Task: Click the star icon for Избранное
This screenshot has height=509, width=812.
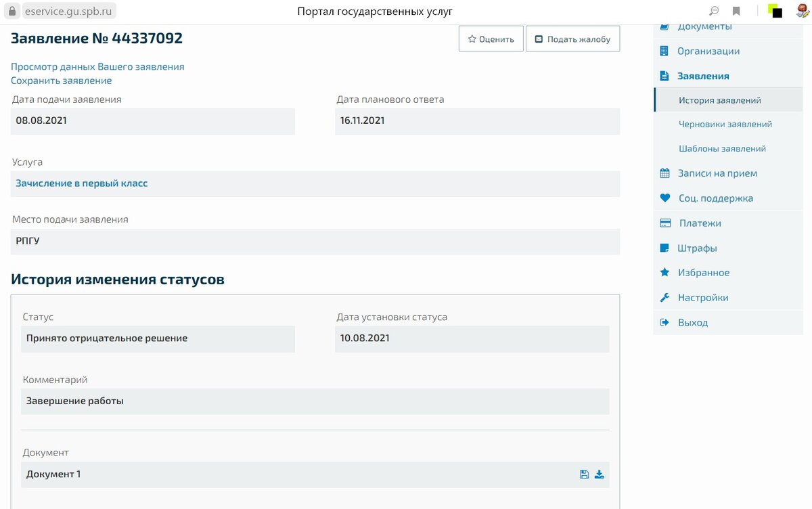Action: (x=664, y=272)
